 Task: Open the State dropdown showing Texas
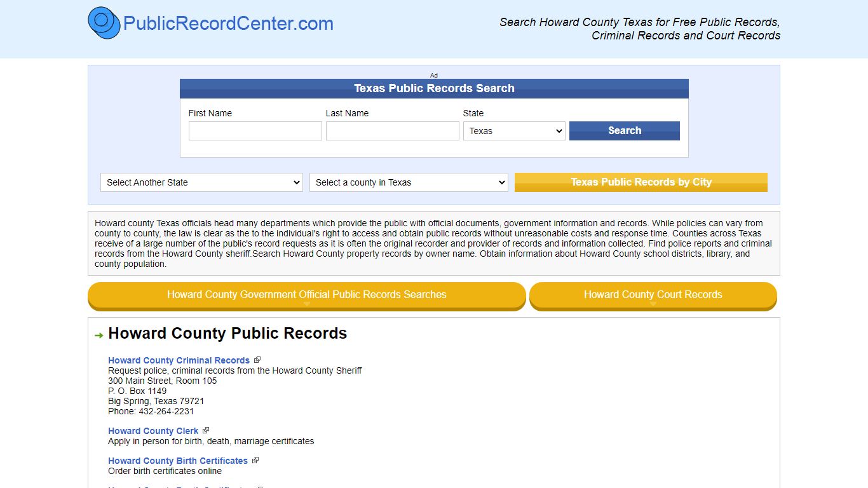[x=514, y=131]
